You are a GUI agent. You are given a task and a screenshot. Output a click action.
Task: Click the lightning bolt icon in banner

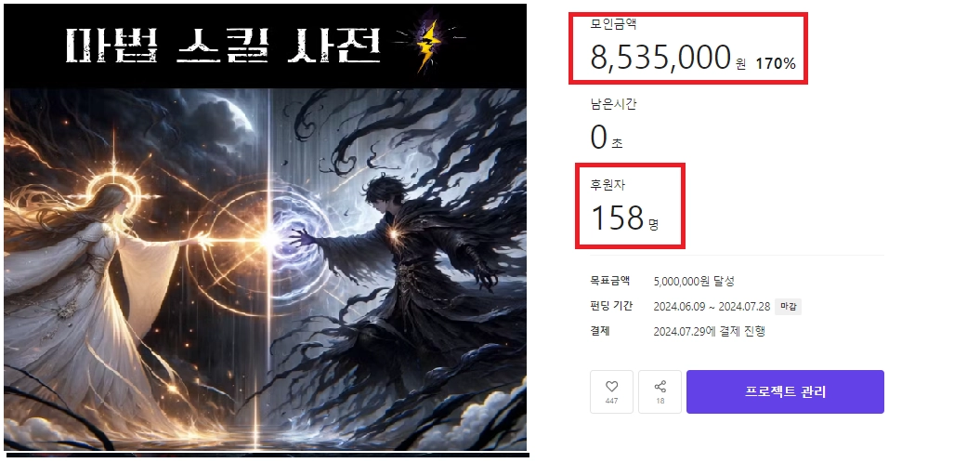point(427,41)
